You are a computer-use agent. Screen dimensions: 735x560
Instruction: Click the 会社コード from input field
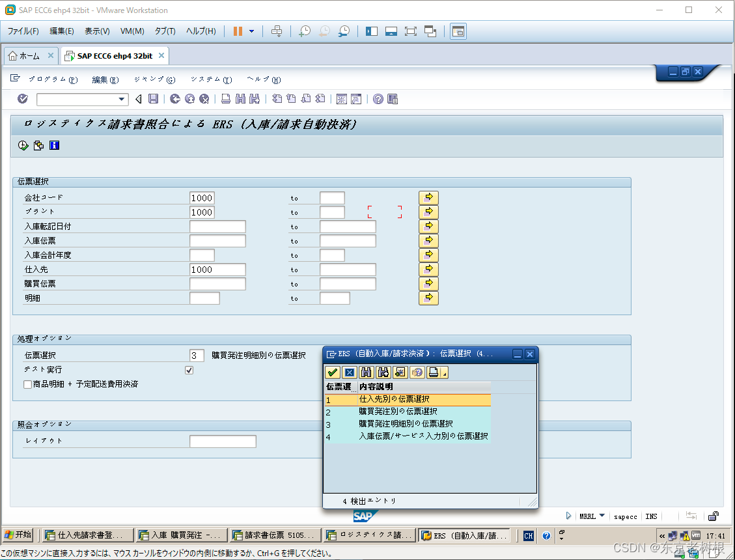202,198
